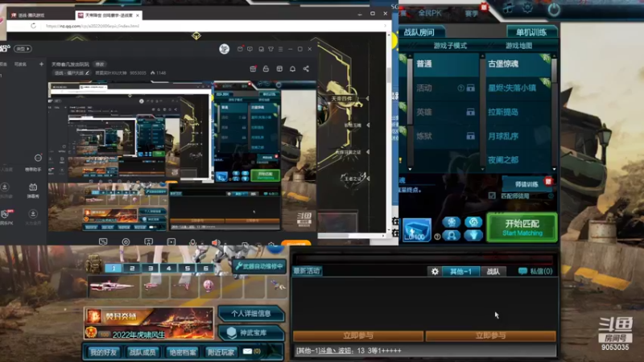Click the unlock padlock icon in Douyu toolbar

tap(266, 69)
